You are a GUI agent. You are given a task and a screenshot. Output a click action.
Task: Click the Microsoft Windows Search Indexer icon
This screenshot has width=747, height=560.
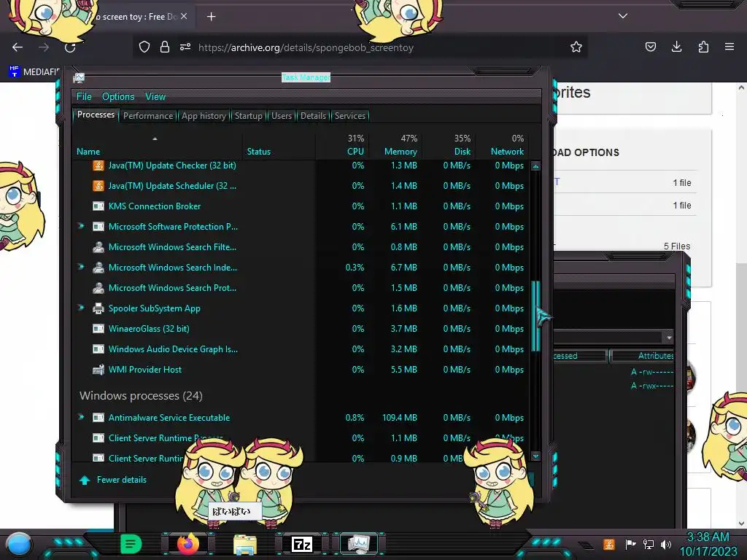pyautogui.click(x=98, y=268)
